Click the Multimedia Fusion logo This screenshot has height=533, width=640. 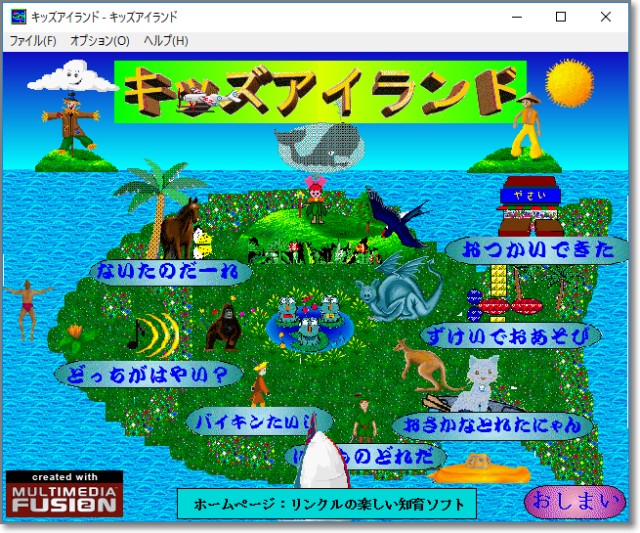click(65, 495)
